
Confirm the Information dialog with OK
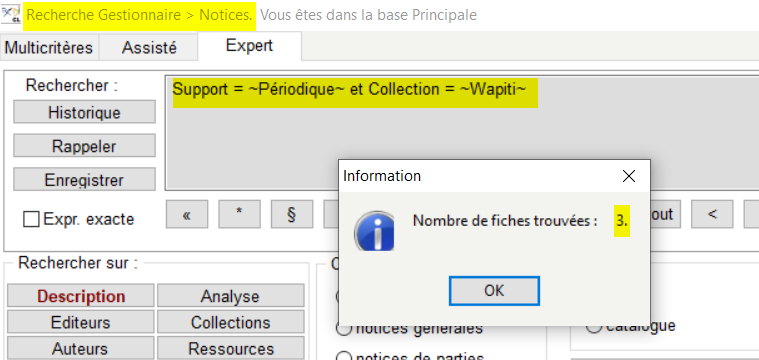[494, 291]
